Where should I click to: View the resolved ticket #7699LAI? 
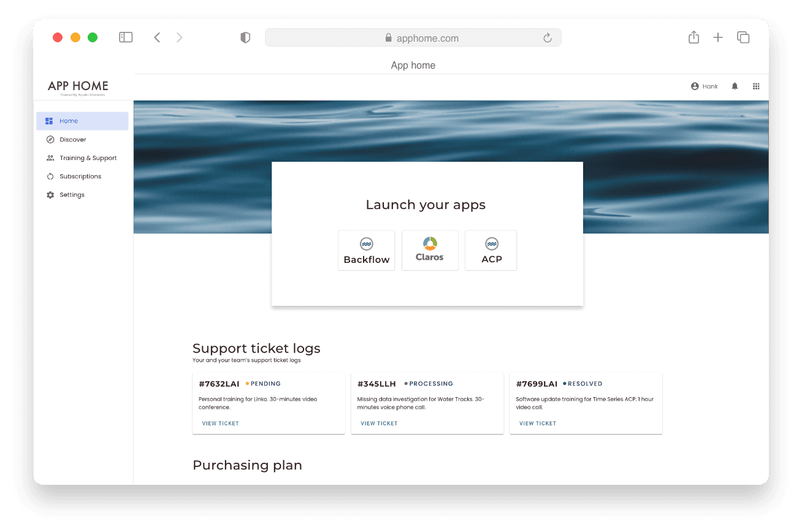[x=538, y=424]
